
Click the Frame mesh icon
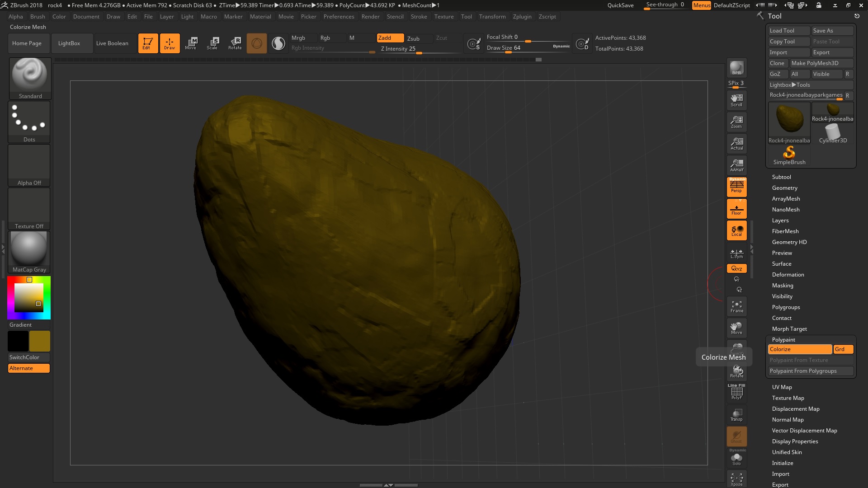pos(736,306)
